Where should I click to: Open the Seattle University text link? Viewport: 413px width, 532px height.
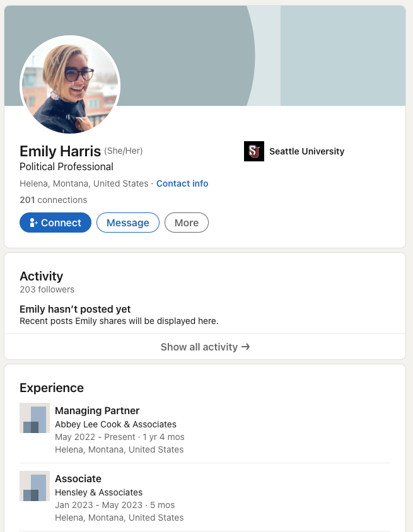(306, 151)
